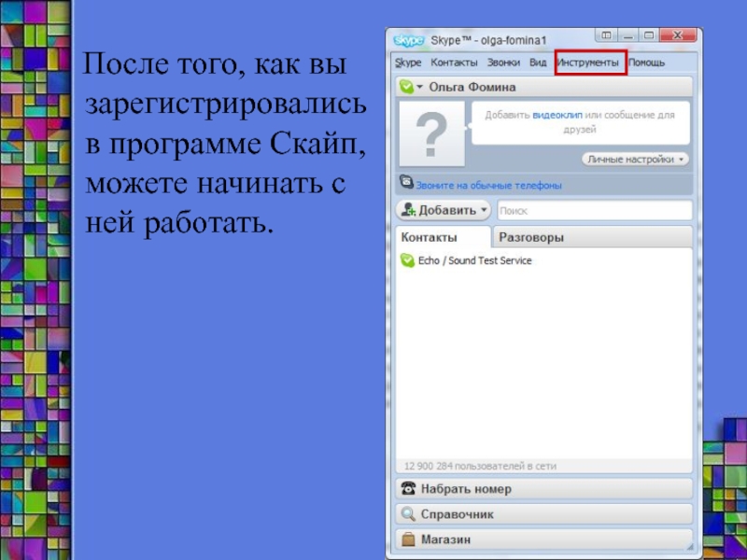Expand the Добавить dropdown arrow
Screen dimensions: 747x560
point(484,209)
